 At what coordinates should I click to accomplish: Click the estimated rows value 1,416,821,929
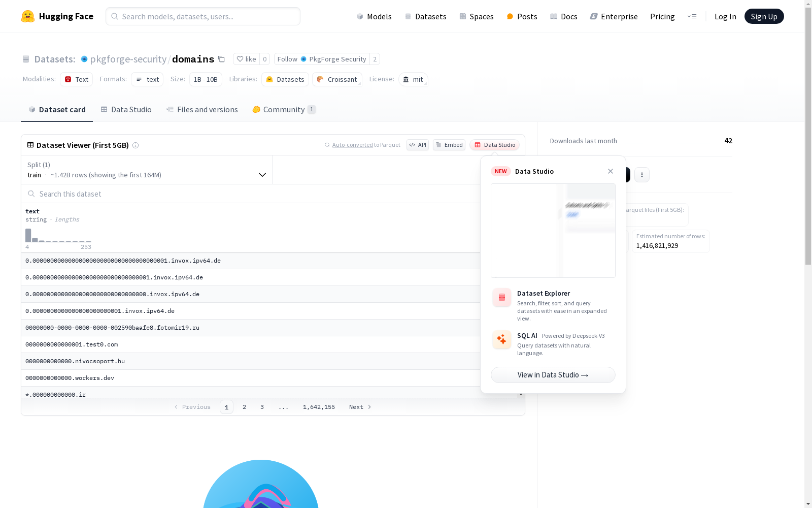(x=657, y=245)
